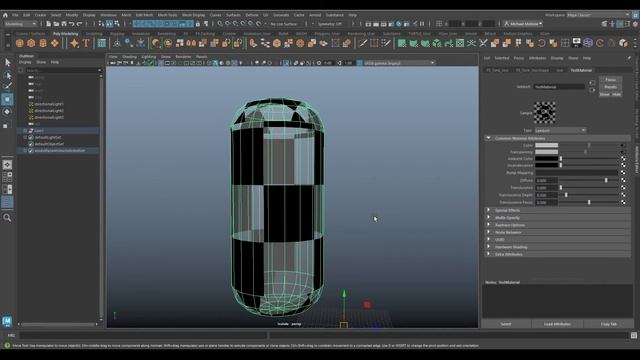
Task: Click the Diffuse slider track
Action: [588, 180]
